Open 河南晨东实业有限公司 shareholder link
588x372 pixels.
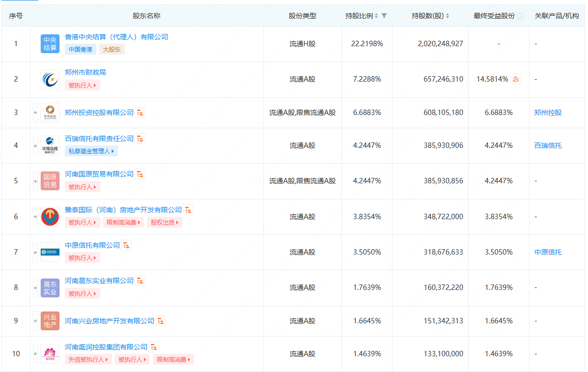point(99,281)
